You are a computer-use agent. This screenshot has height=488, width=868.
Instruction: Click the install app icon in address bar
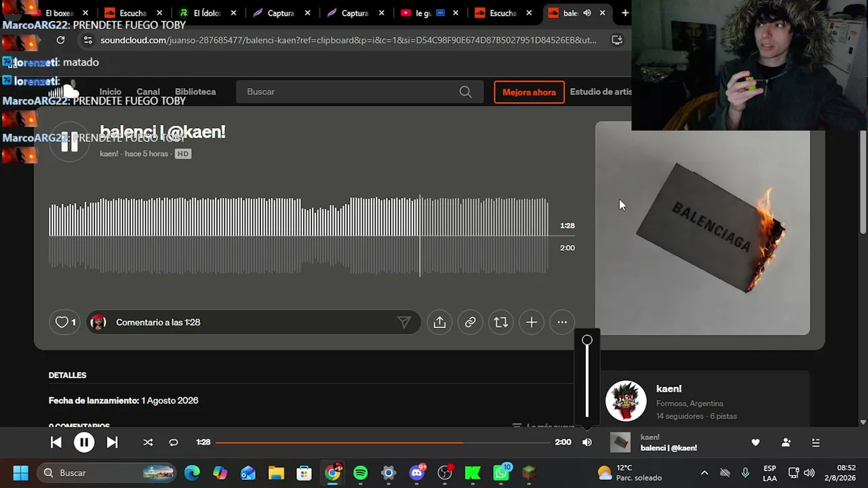[616, 40]
